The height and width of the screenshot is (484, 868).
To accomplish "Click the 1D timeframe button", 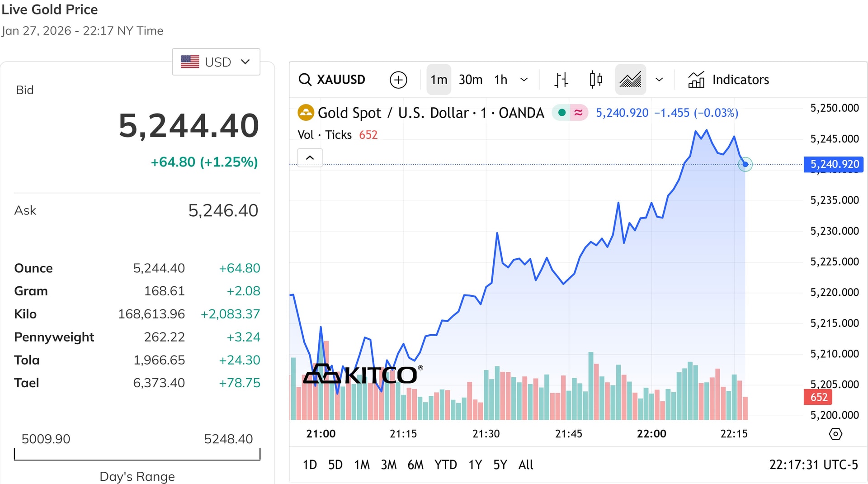I will [x=310, y=465].
